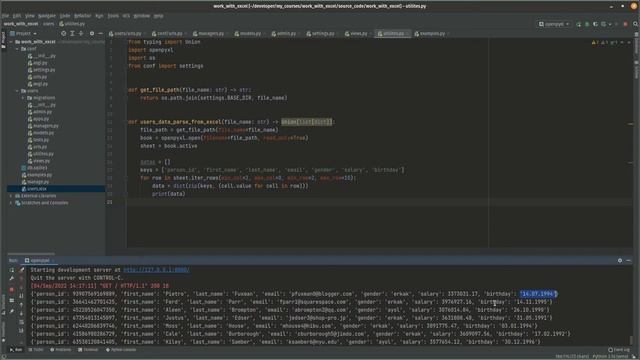This screenshot has height=360, width=640.
Task: Collapse the users folder in tree
Action: point(17,91)
